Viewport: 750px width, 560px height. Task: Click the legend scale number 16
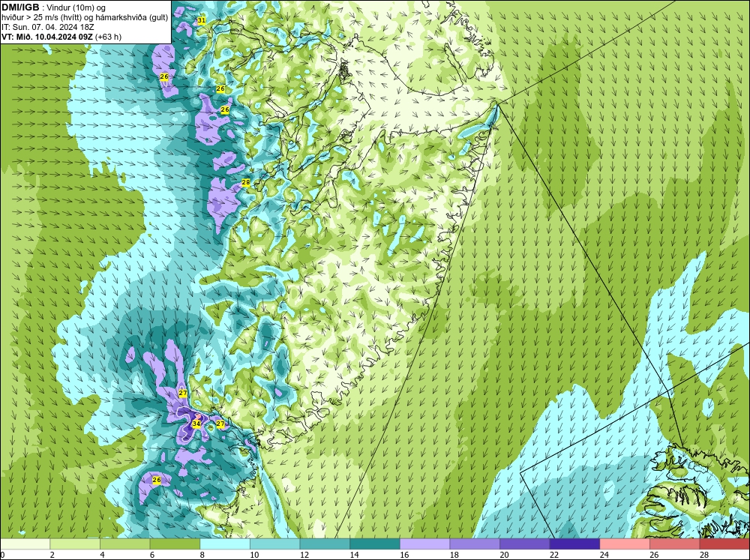click(403, 555)
